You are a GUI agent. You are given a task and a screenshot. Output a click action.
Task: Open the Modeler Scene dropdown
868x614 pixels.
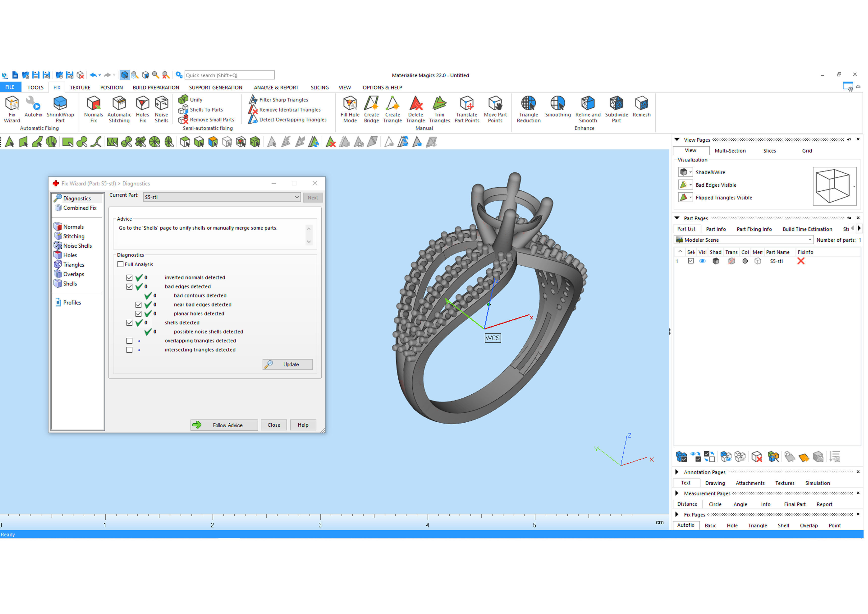tap(744, 240)
